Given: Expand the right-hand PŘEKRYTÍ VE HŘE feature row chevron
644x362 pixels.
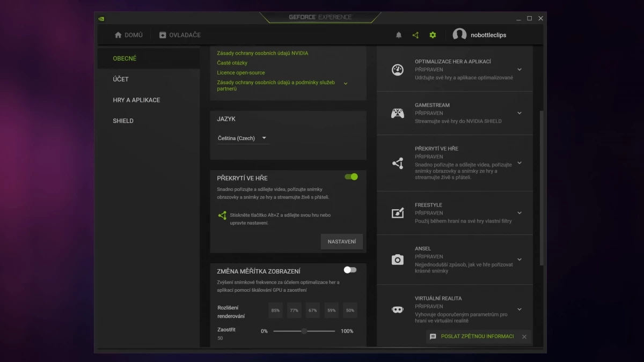Looking at the screenshot, I should pos(519,163).
